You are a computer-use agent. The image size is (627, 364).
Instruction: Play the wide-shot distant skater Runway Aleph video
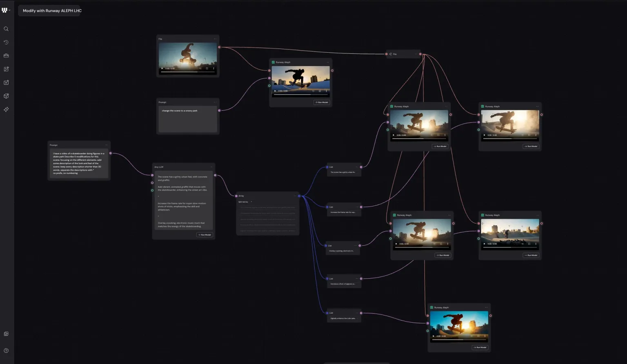[x=485, y=244]
